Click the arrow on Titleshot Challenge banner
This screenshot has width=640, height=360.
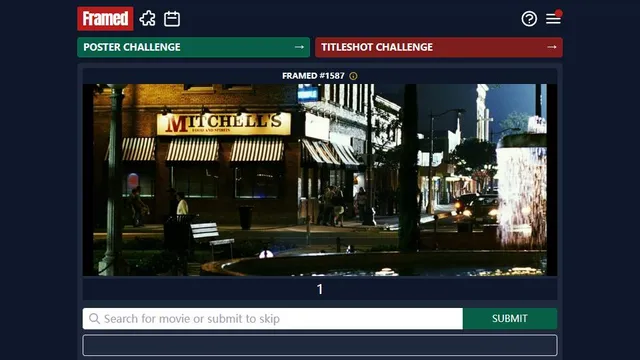[x=552, y=47]
